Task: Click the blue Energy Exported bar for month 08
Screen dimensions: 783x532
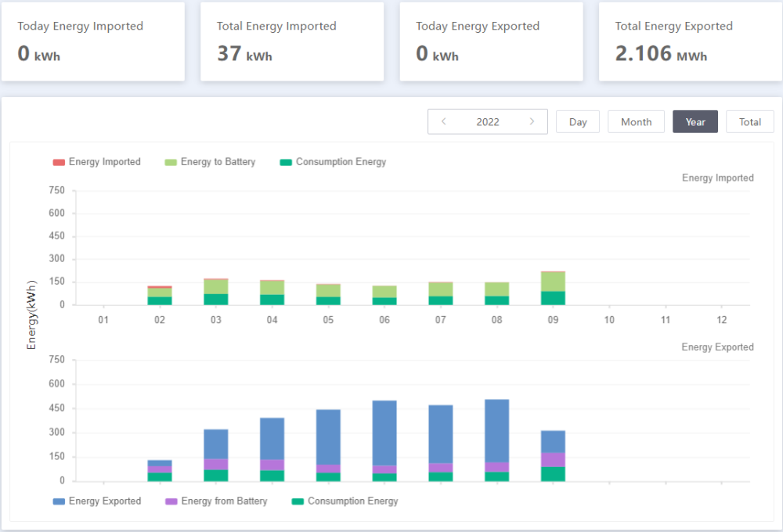Action: point(497,431)
